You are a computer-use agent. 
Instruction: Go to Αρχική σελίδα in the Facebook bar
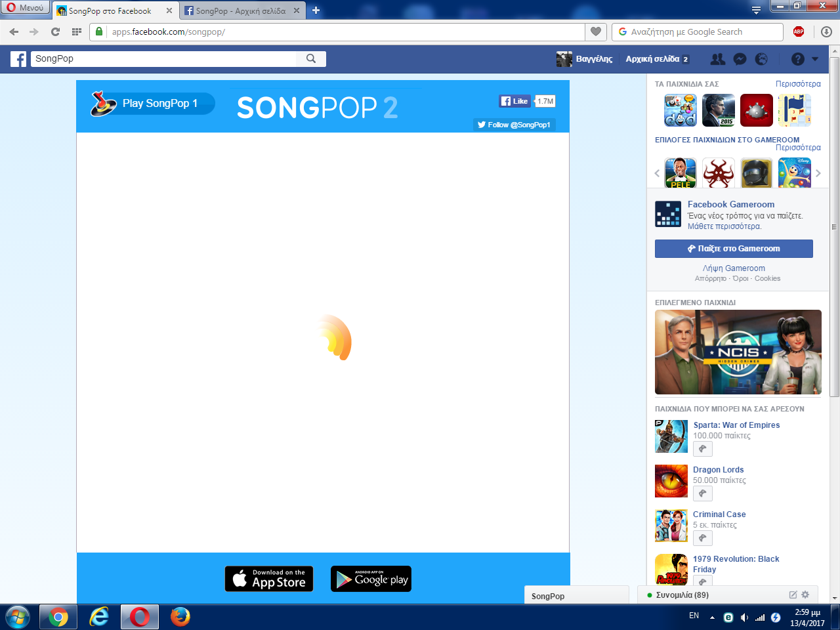tap(652, 59)
